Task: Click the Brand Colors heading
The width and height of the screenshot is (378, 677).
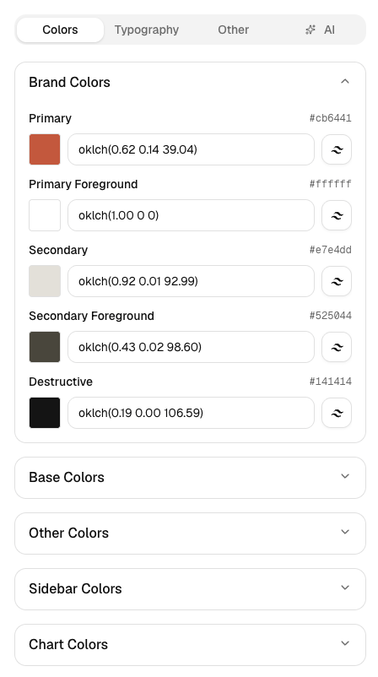Action: click(x=70, y=82)
